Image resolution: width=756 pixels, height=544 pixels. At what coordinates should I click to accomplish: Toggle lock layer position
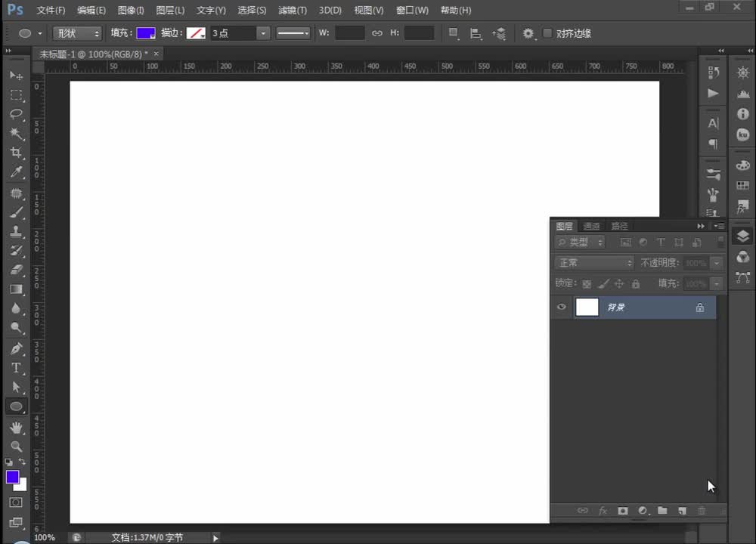coord(619,284)
